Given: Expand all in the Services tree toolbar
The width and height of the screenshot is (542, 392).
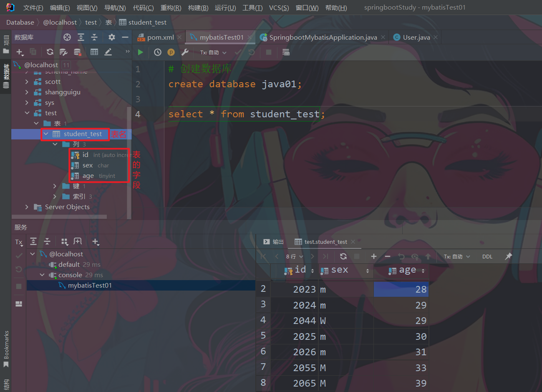Looking at the screenshot, I should pos(33,242).
